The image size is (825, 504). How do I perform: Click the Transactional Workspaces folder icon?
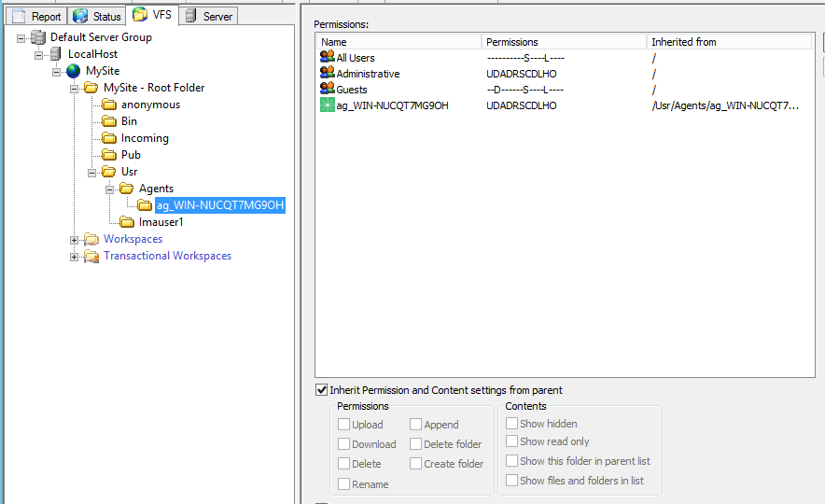click(91, 256)
